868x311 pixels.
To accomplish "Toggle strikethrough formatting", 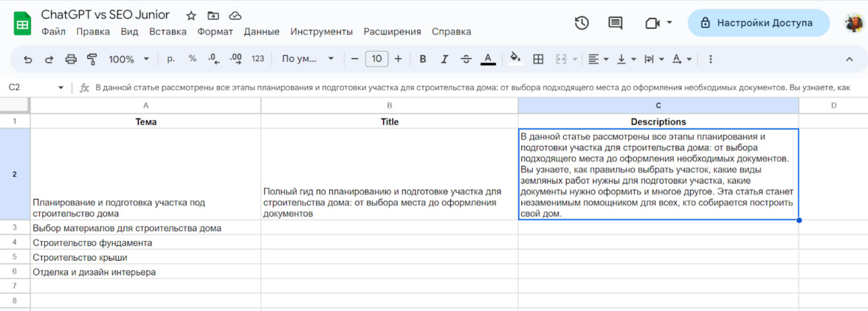I will [x=466, y=59].
